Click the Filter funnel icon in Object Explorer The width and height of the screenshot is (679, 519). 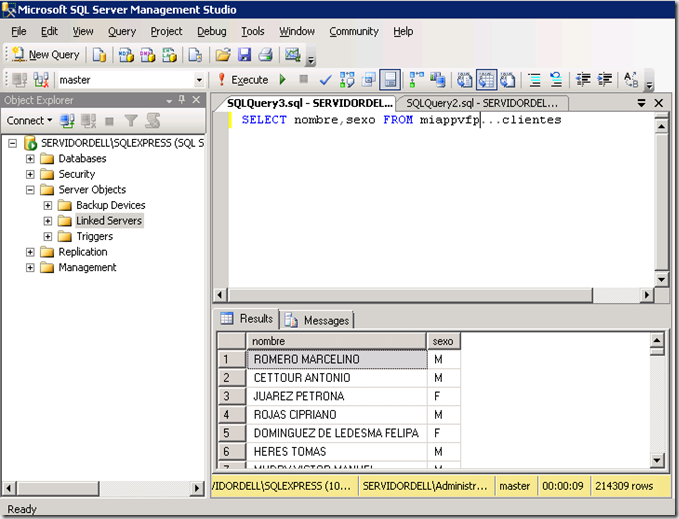click(x=131, y=121)
